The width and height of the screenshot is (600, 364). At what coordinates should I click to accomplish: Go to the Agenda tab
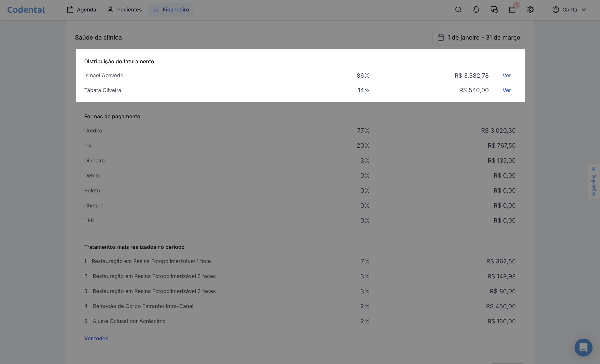pyautogui.click(x=82, y=10)
